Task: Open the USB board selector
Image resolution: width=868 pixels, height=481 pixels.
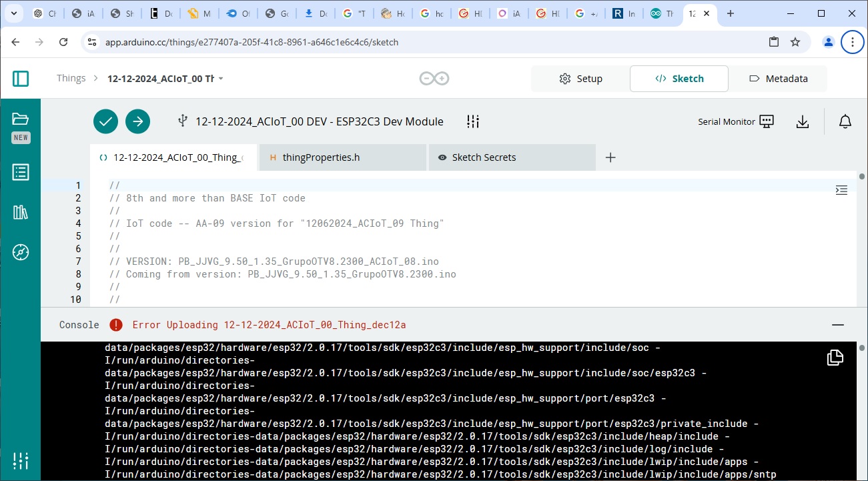Action: point(182,121)
